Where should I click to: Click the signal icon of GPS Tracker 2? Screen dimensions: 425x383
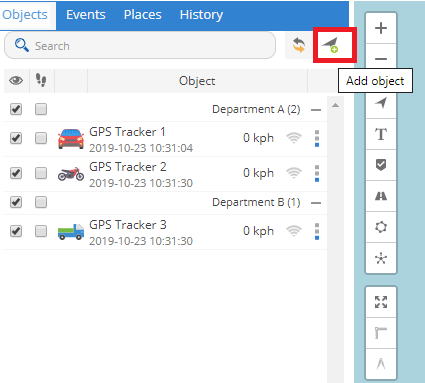point(294,173)
